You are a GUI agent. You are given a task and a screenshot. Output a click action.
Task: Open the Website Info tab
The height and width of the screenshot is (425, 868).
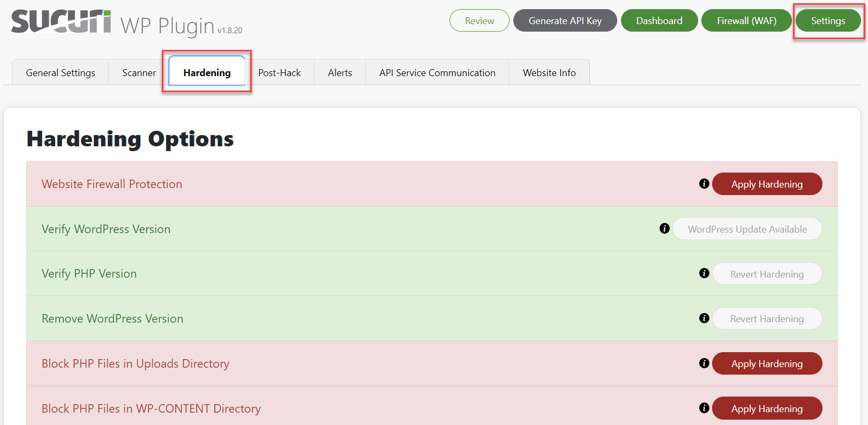549,72
